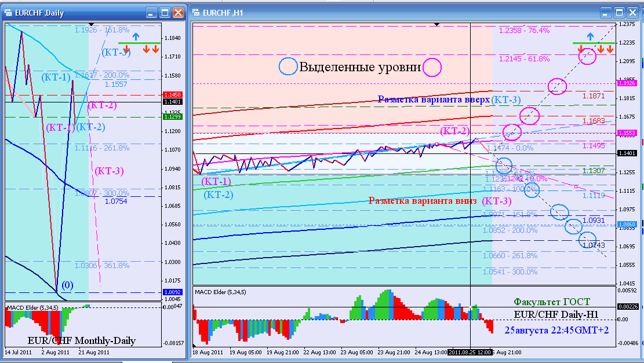Click the magenta 1.1926 price tag in H1

pyautogui.click(x=627, y=83)
